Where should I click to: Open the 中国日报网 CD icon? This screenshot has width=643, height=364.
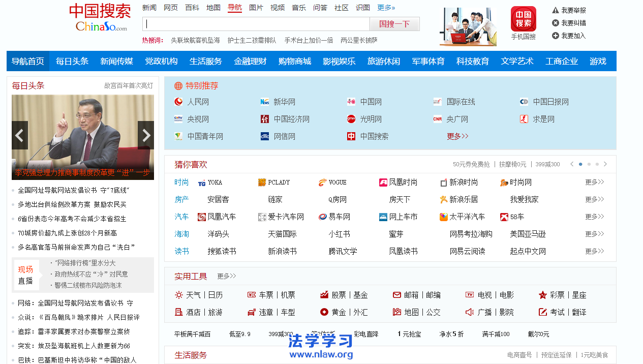pyautogui.click(x=524, y=102)
